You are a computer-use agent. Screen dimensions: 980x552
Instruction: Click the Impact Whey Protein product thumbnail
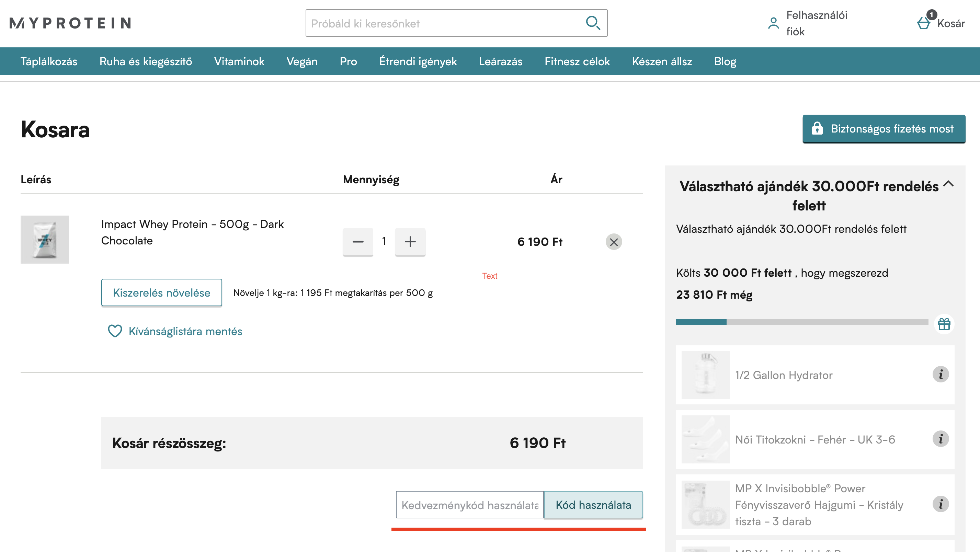point(45,239)
